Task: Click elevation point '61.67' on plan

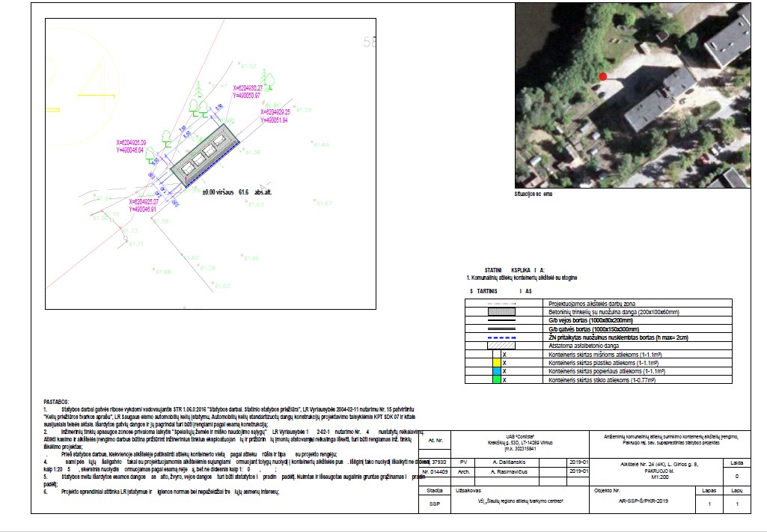Action: pos(324,203)
